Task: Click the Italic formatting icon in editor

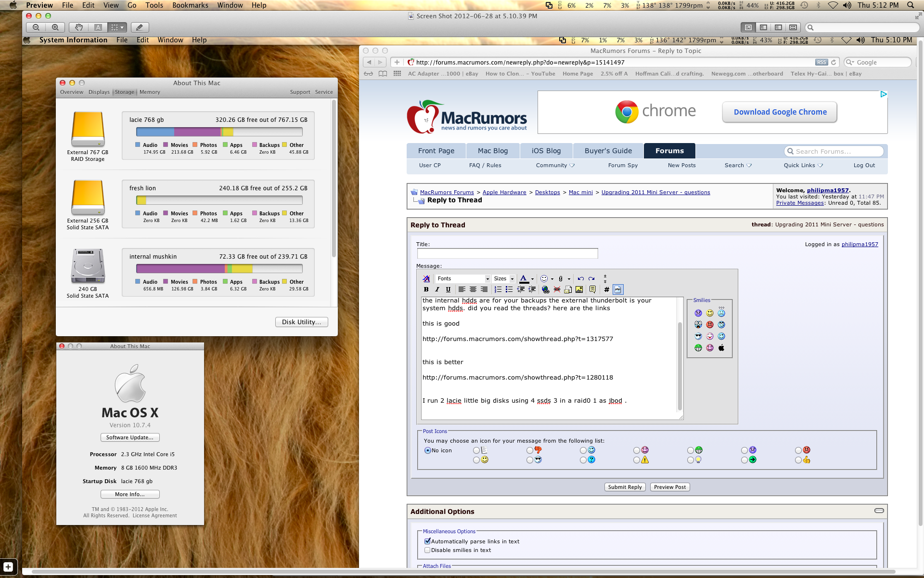Action: click(437, 289)
